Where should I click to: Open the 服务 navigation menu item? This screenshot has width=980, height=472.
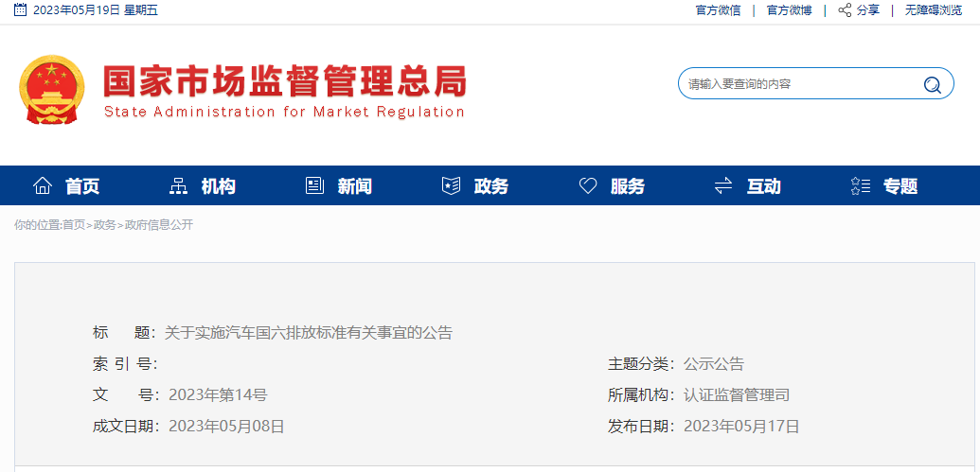pyautogui.click(x=628, y=186)
